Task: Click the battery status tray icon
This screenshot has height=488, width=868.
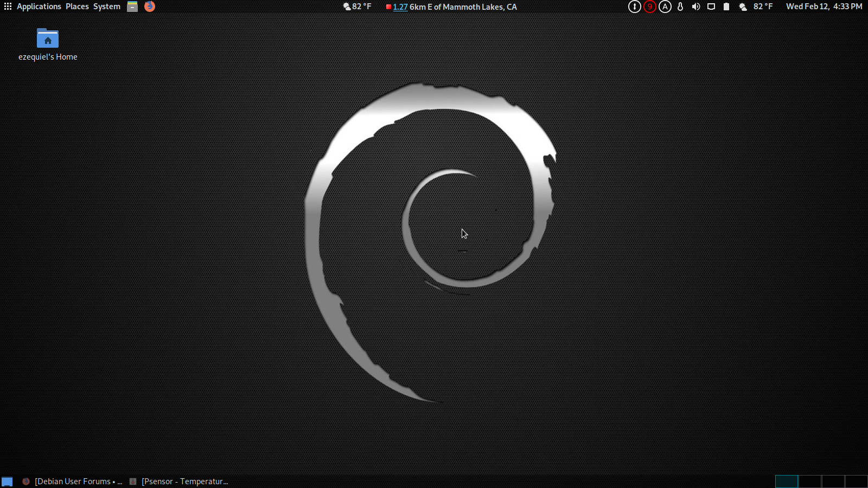Action: [x=726, y=7]
